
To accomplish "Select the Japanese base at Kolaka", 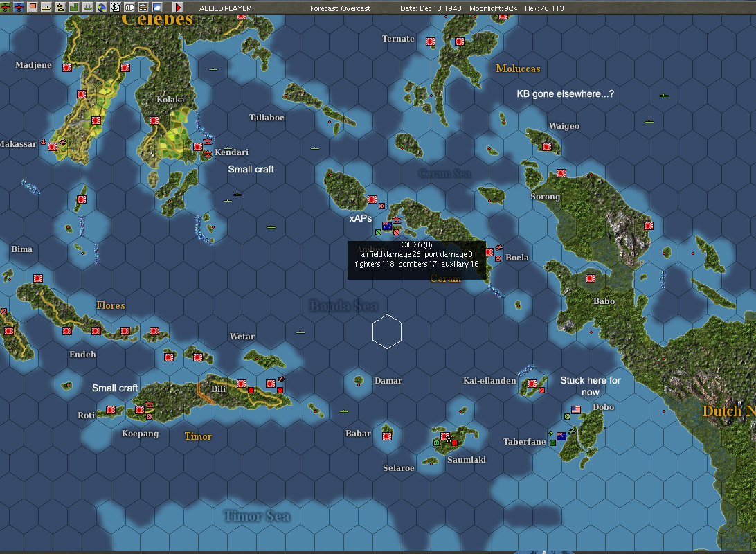I will [154, 120].
